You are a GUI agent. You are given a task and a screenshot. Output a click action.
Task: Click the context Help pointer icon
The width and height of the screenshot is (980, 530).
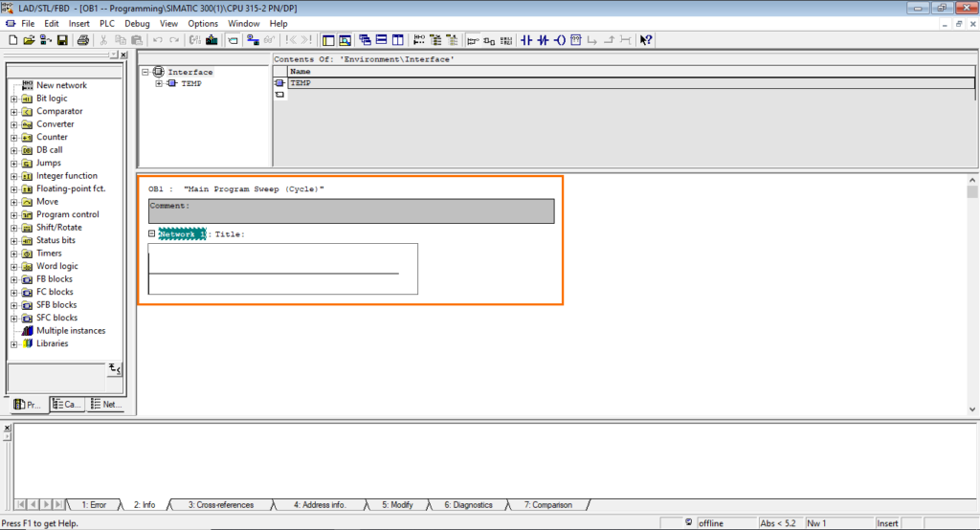click(646, 40)
